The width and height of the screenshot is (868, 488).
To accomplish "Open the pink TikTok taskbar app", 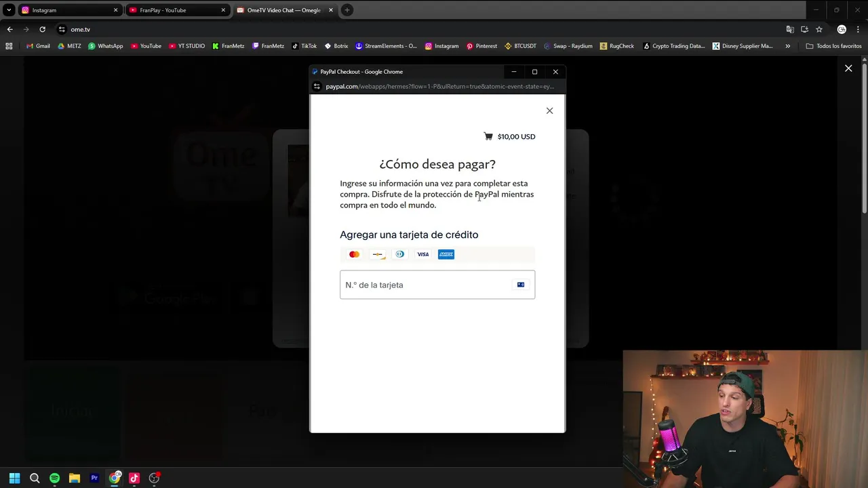I will tap(134, 478).
